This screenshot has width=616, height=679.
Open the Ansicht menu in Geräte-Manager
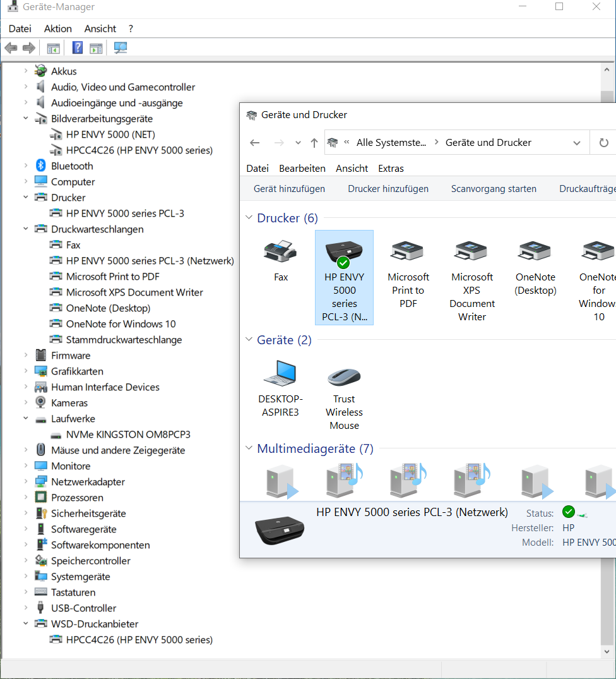click(100, 28)
